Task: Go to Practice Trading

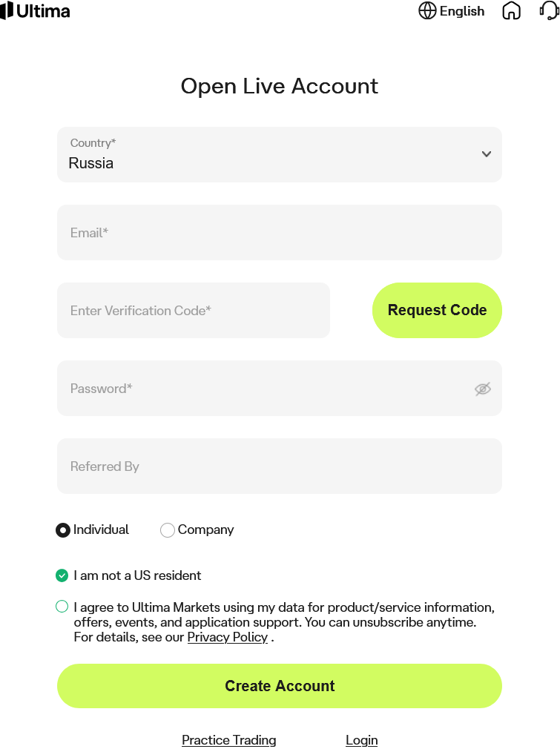Action: (229, 740)
